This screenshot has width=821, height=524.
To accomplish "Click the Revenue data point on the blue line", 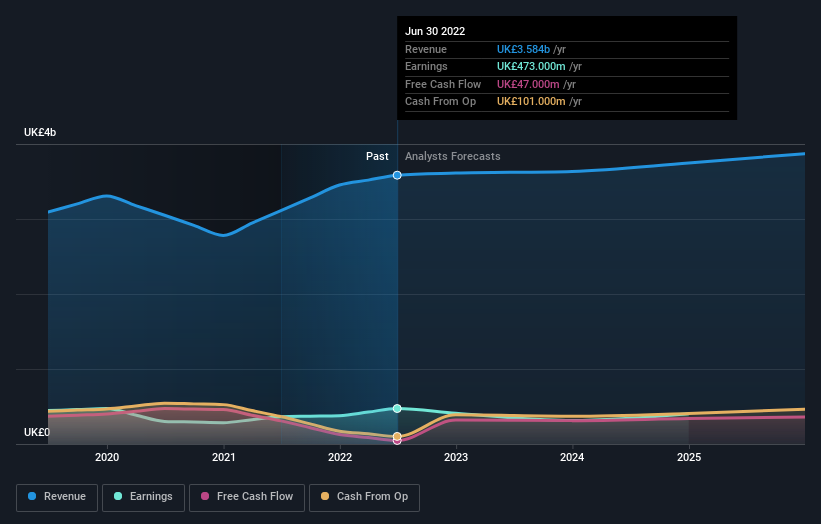I will [x=397, y=175].
